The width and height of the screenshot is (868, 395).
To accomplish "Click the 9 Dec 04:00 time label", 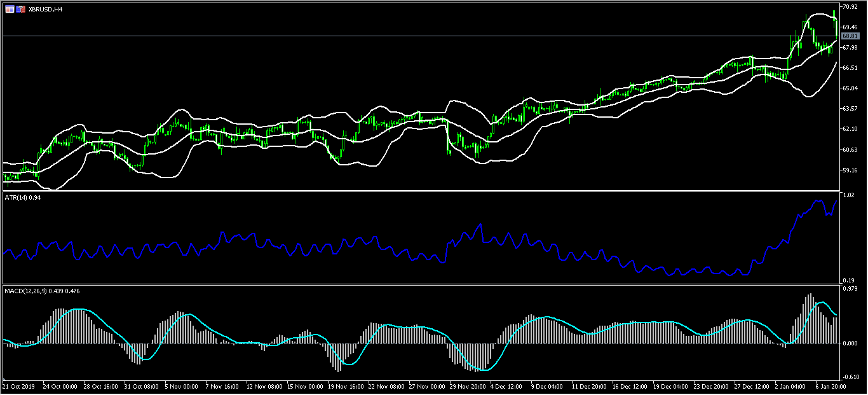I will tap(546, 386).
